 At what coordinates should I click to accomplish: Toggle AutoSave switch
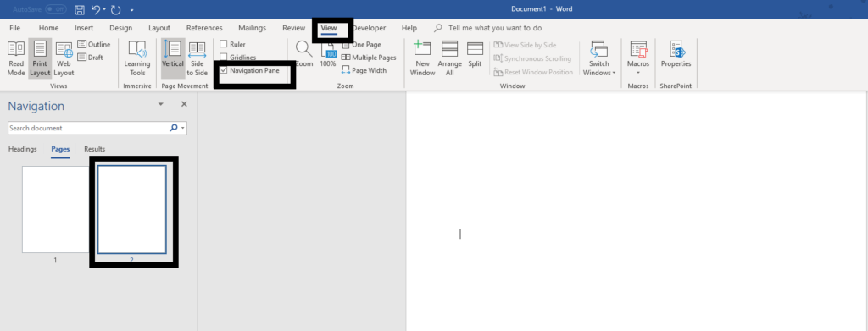(56, 9)
